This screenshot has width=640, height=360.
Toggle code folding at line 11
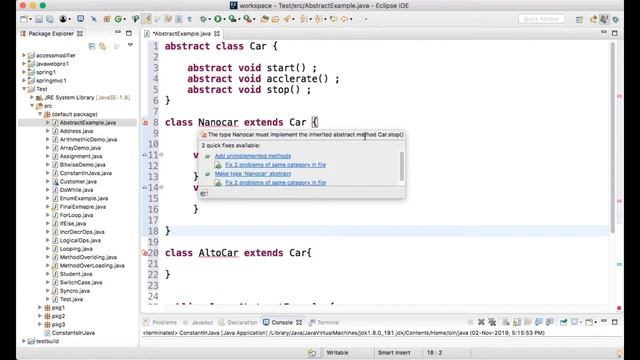click(162, 155)
